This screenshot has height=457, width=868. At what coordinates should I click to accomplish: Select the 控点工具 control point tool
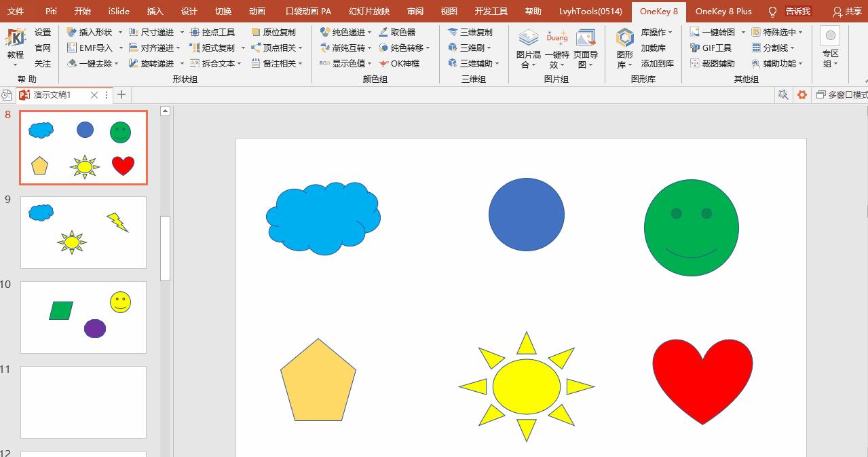point(212,32)
